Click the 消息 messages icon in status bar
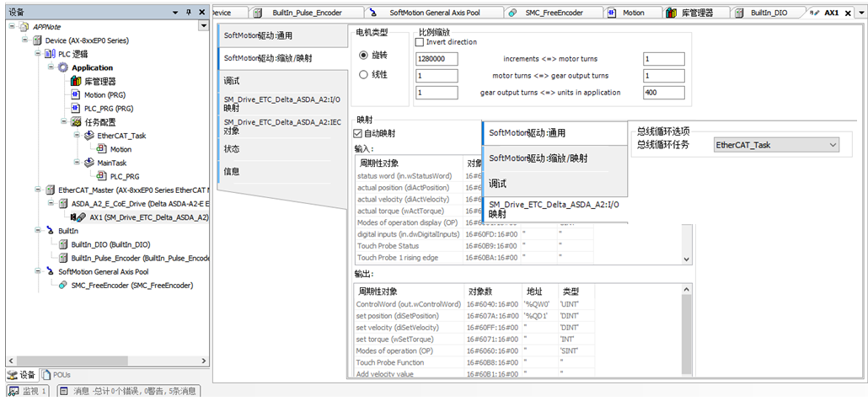Viewport: 868px width, 401px height. [x=64, y=391]
